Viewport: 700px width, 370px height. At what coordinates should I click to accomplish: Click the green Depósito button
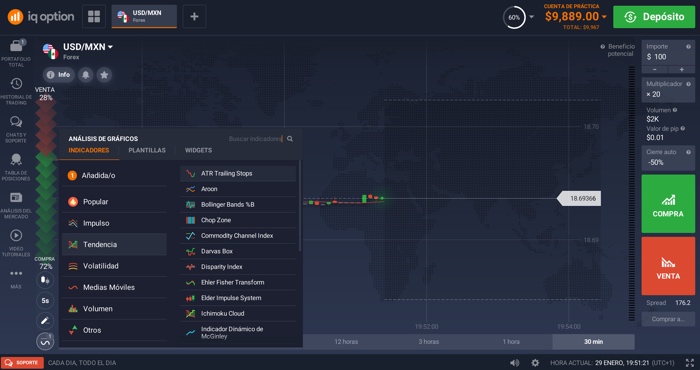[x=654, y=17]
